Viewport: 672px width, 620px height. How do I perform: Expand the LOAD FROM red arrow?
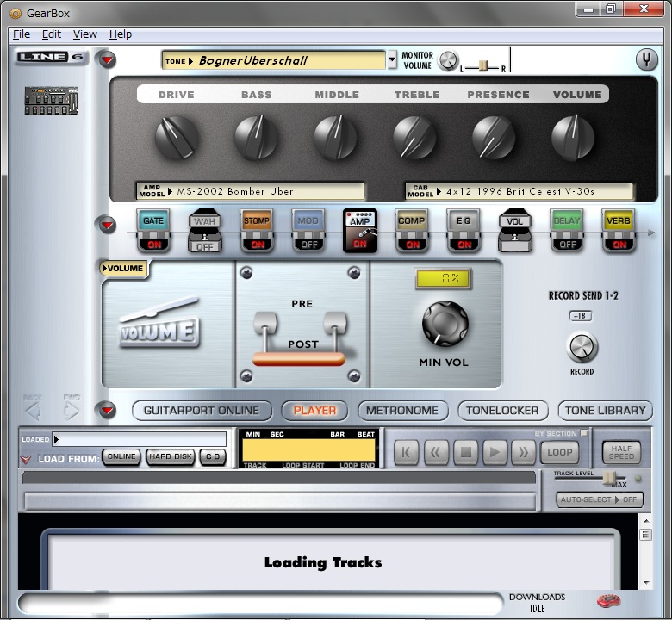point(26,459)
